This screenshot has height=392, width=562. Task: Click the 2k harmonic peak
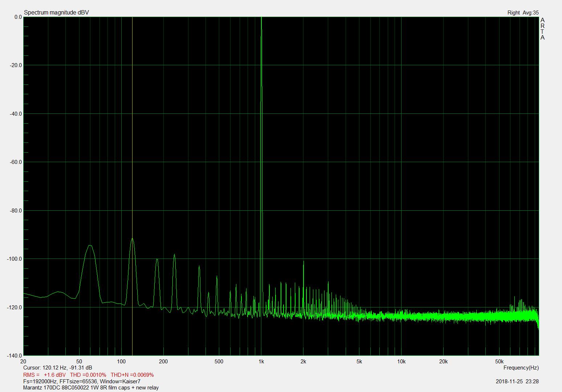click(x=304, y=261)
